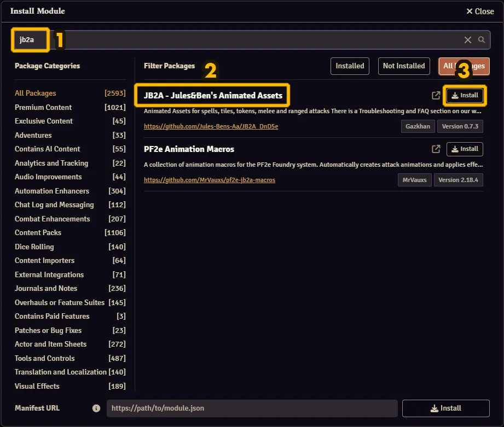
Task: Clear the search field with the X icon
Action: pos(468,40)
